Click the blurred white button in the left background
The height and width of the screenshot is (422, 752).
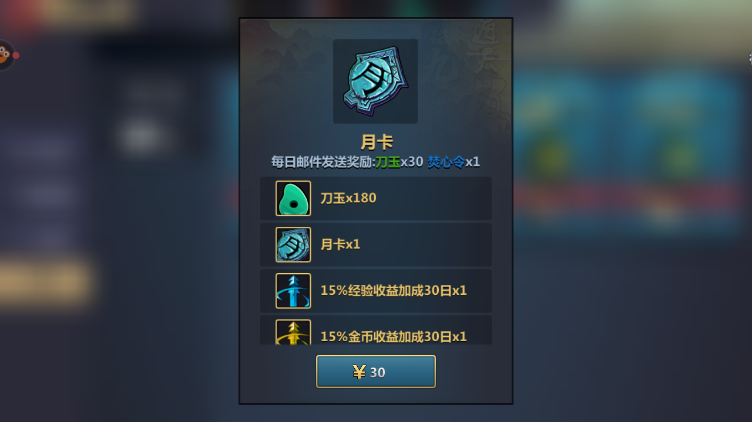click(141, 137)
